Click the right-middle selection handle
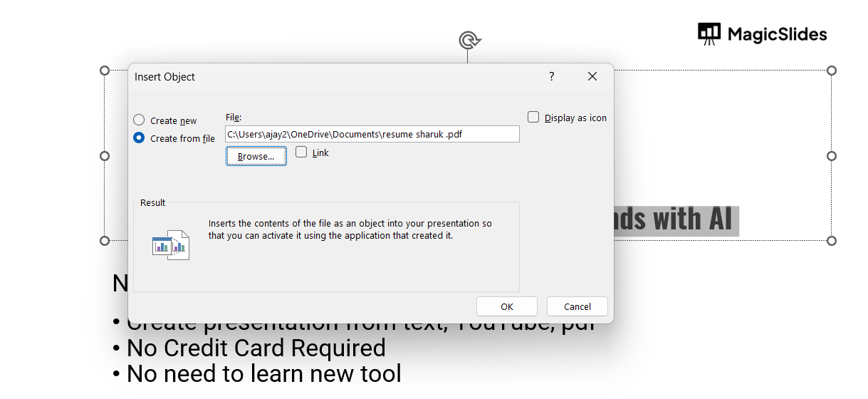Image resolution: width=868 pixels, height=399 pixels. pos(832,155)
